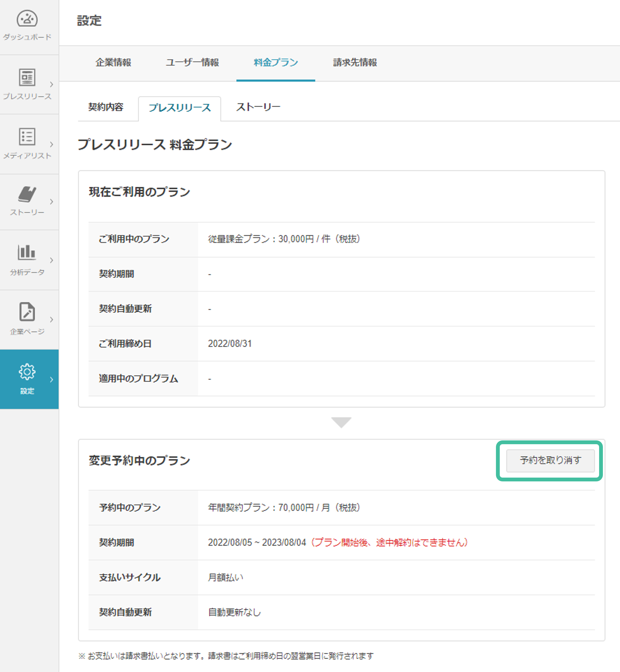Click the 現在ご利用のプラン heading
620x672 pixels.
(139, 192)
